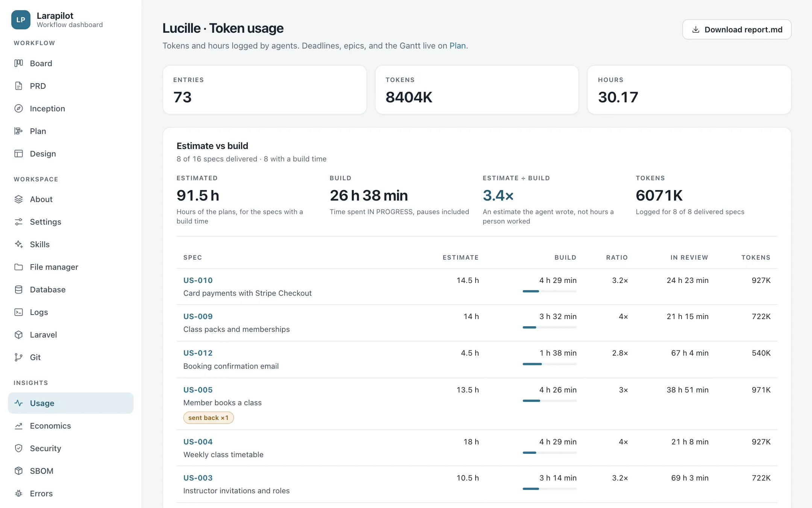Click the build progress bar for US-010

pyautogui.click(x=550, y=291)
